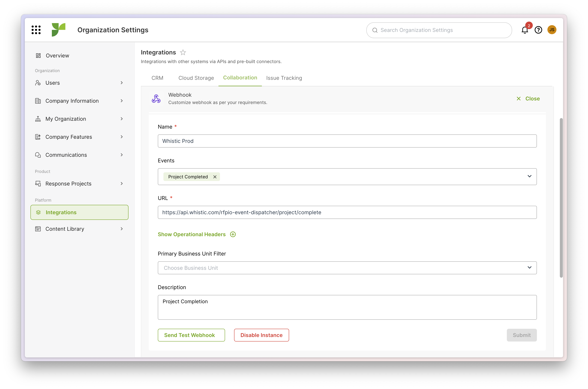The height and width of the screenshot is (389, 588).
Task: Click the My Organization hierarchy icon
Action: (38, 119)
